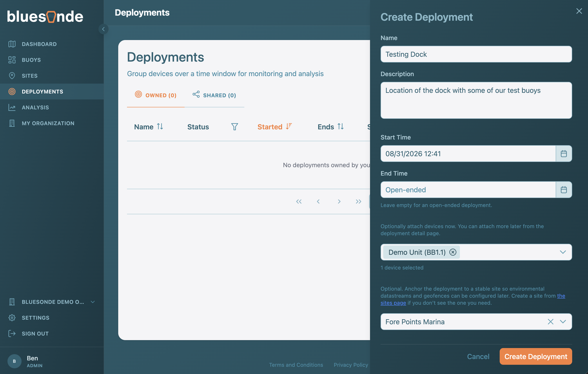The height and width of the screenshot is (374, 588).
Task: Remove Demo Unit (BB1.1) from selected devices
Action: pyautogui.click(x=453, y=252)
